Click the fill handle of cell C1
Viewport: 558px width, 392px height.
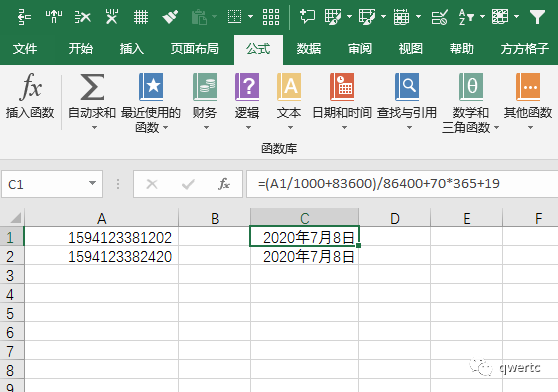[358, 245]
